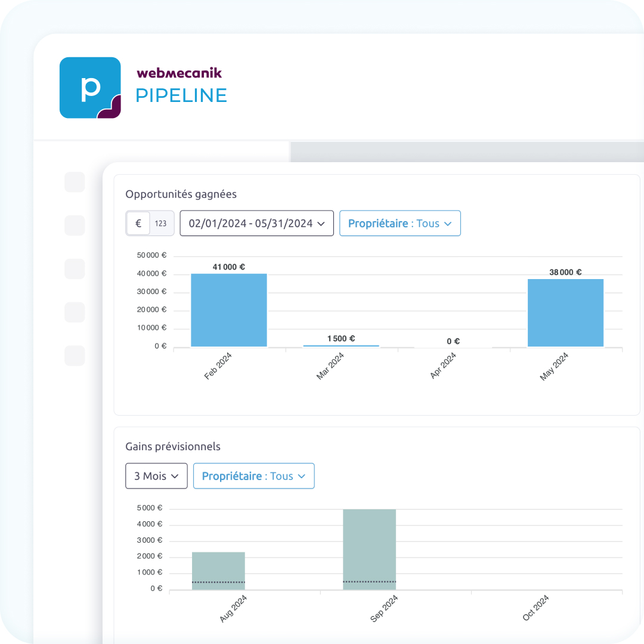
Task: Open the Propriétaire filter under Gains prévisionnels
Action: (254, 476)
